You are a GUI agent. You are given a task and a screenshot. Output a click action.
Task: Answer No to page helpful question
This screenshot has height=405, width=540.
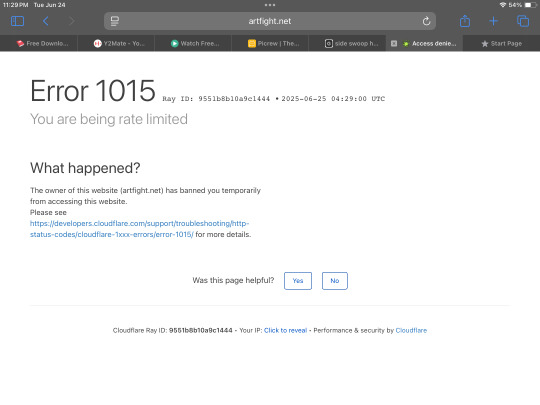tap(335, 281)
